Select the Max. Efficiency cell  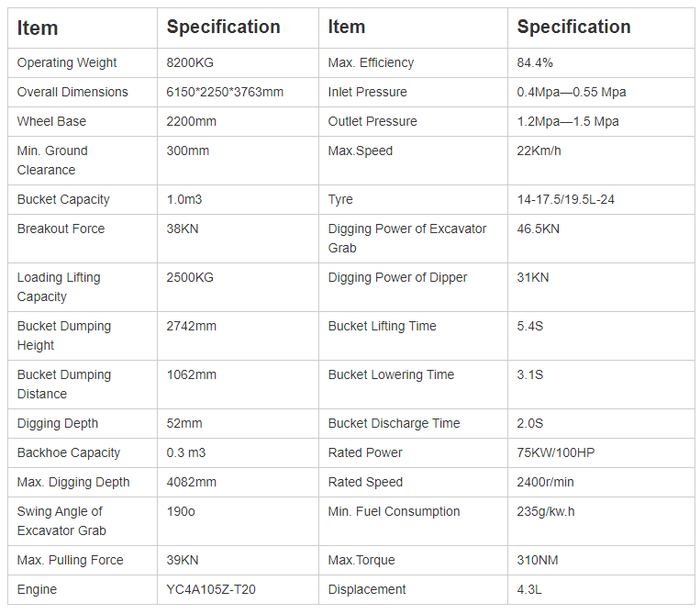[x=371, y=62]
